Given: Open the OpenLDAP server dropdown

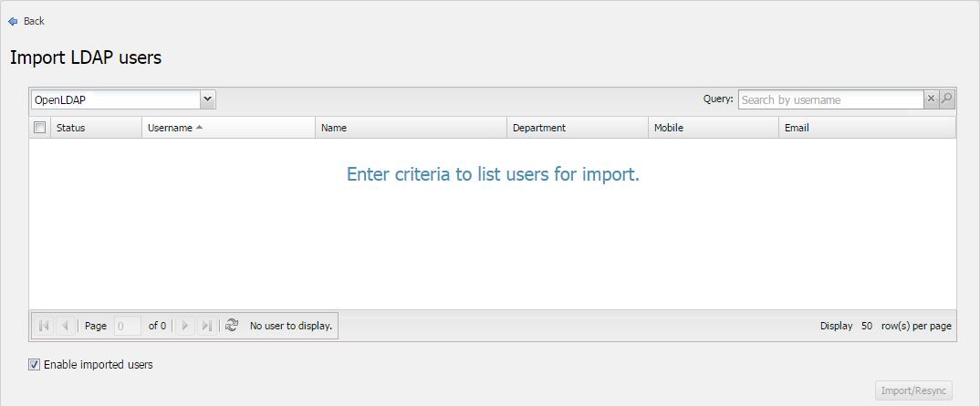Looking at the screenshot, I should click(x=208, y=99).
